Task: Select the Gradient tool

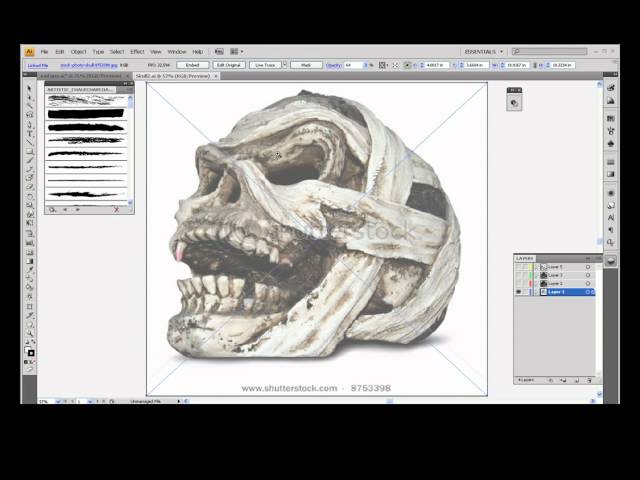Action: pyautogui.click(x=29, y=261)
